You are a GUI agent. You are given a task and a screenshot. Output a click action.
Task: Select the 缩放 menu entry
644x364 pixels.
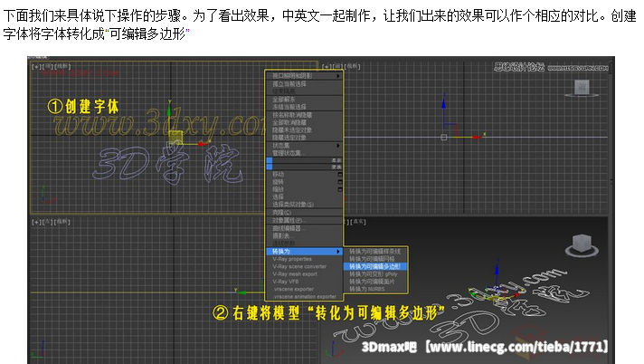point(304,189)
